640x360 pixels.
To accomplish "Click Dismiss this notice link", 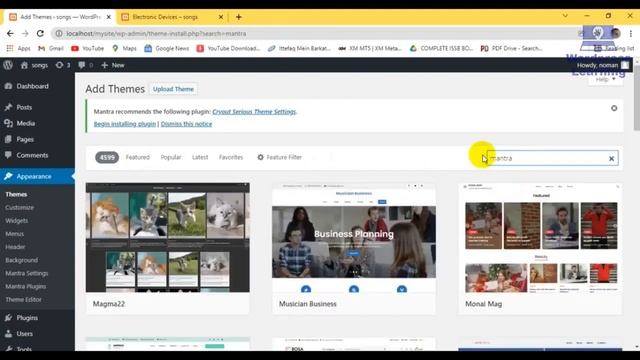I will (x=186, y=124).
